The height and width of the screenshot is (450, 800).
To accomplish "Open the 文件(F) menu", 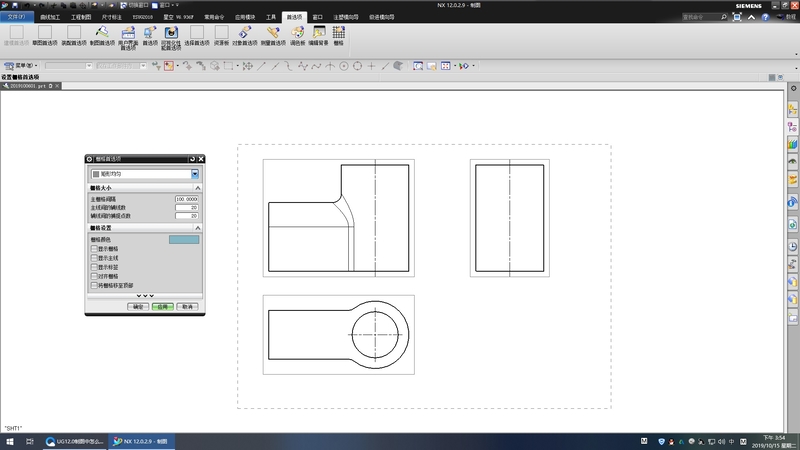I will (x=19, y=17).
